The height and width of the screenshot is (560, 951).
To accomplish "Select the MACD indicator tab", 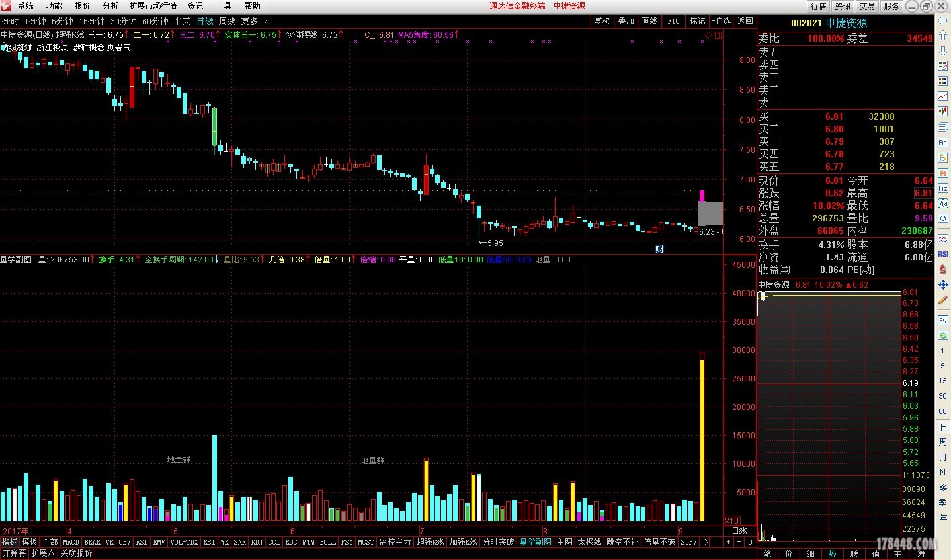I will point(71,542).
